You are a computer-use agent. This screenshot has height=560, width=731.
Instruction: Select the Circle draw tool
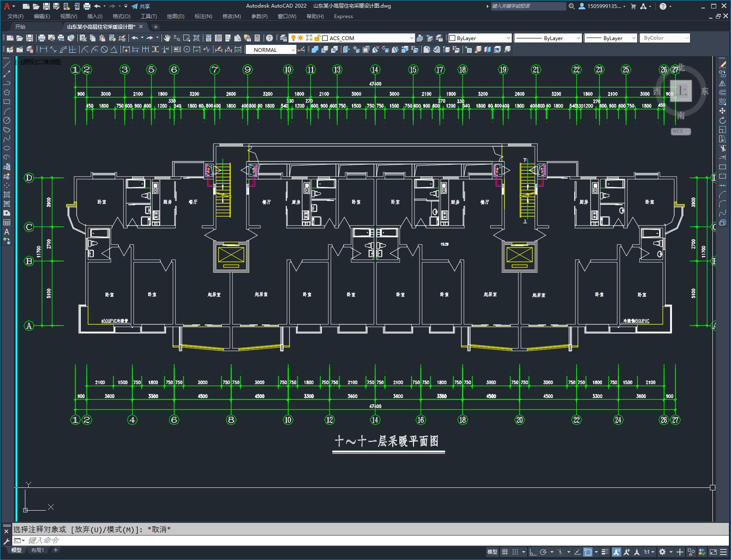coord(7,120)
